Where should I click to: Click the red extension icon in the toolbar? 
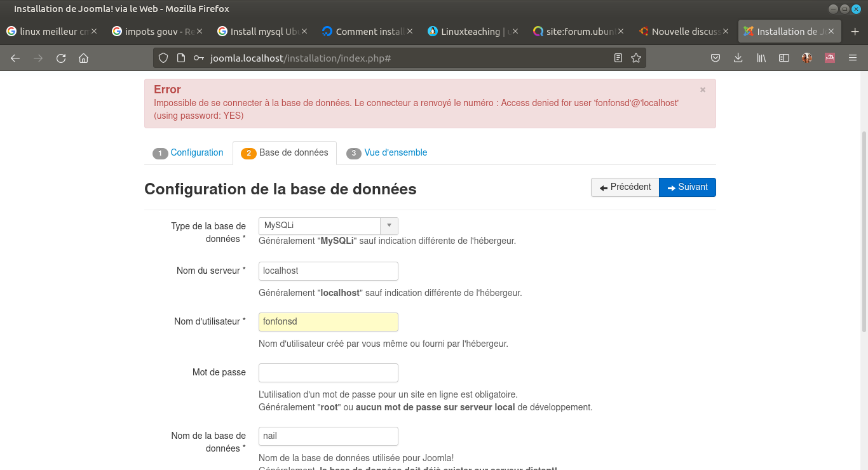click(x=830, y=58)
